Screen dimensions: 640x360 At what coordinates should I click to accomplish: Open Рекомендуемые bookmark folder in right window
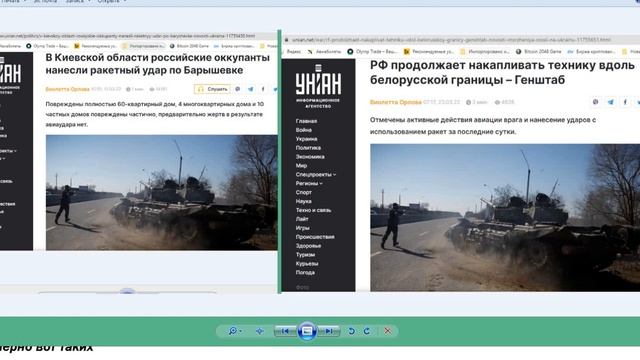click(429, 52)
